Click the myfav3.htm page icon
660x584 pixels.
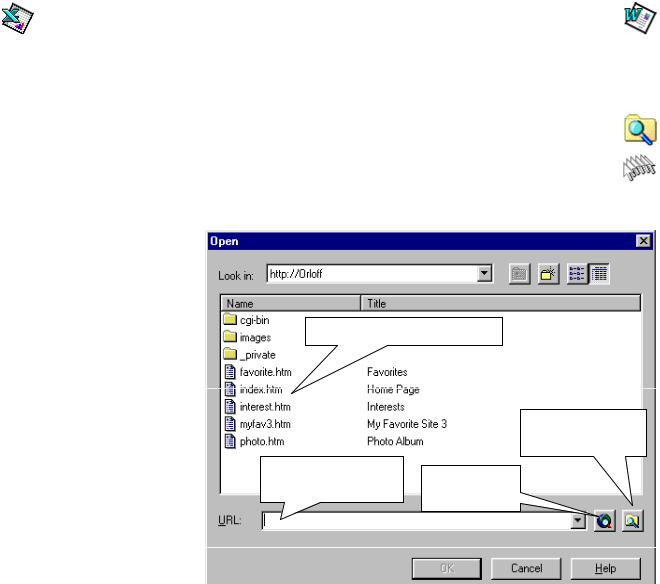pos(230,424)
